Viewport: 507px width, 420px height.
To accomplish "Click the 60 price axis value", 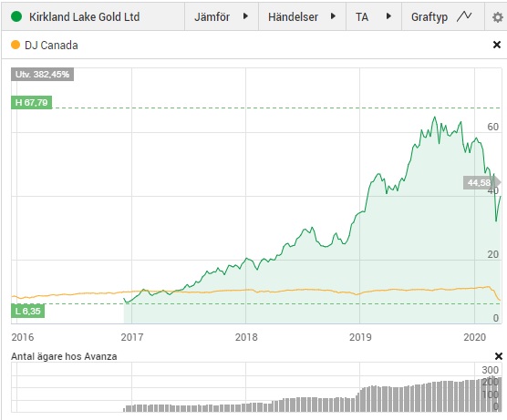I will 492,127.
